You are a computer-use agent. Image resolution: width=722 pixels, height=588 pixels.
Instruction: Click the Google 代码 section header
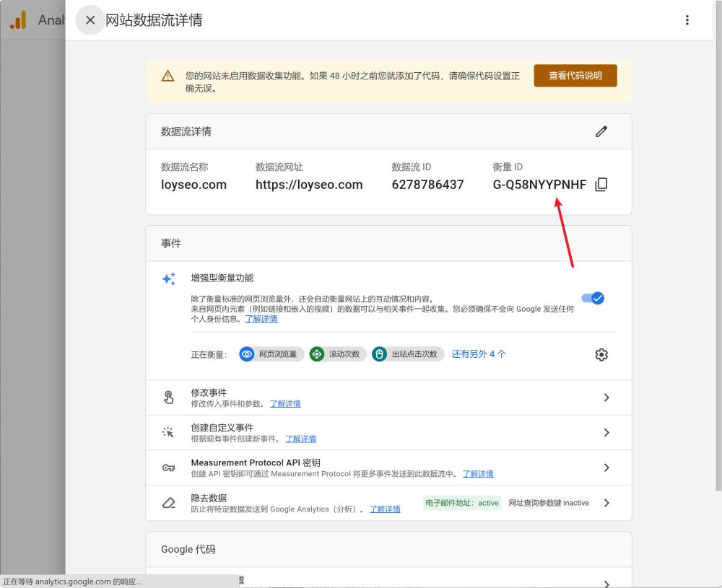[x=188, y=549]
